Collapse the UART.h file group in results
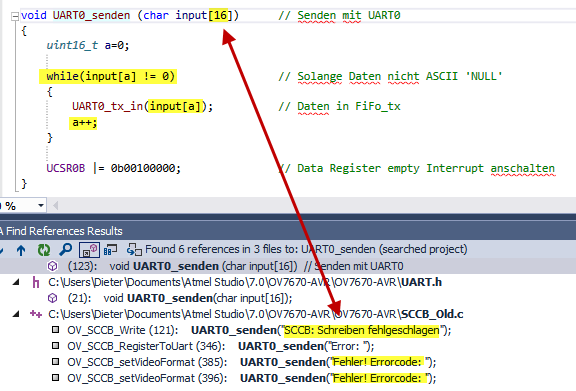 16,282
